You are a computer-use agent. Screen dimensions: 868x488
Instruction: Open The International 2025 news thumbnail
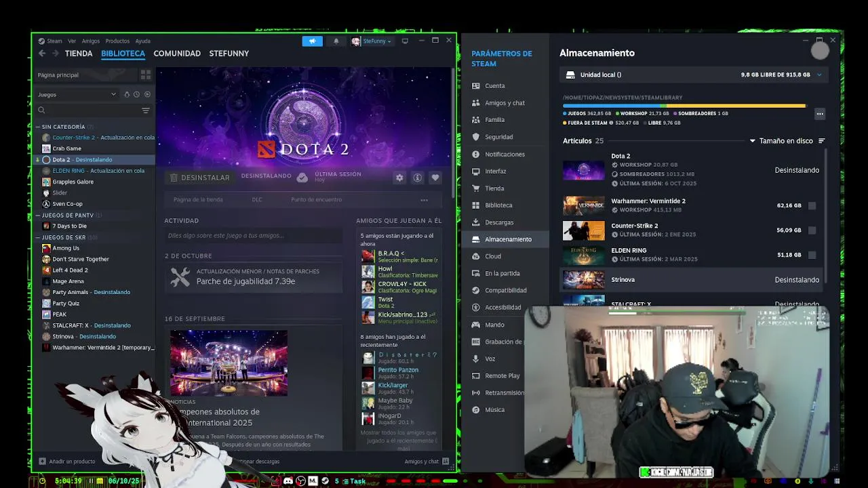[229, 363]
